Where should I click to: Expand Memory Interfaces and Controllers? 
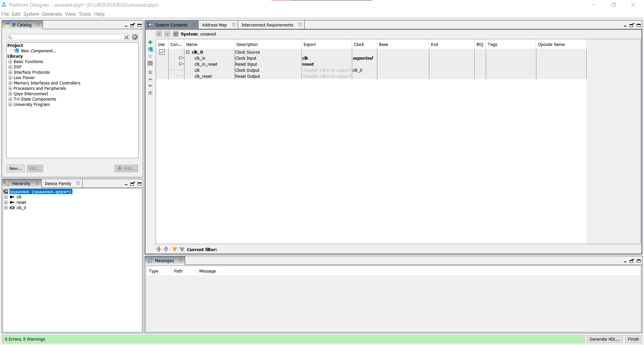[x=10, y=83]
